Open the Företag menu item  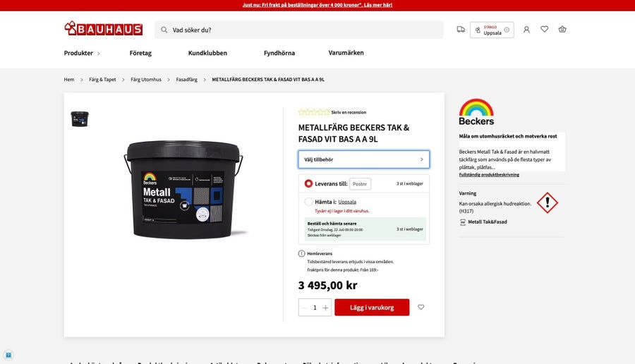(140, 53)
